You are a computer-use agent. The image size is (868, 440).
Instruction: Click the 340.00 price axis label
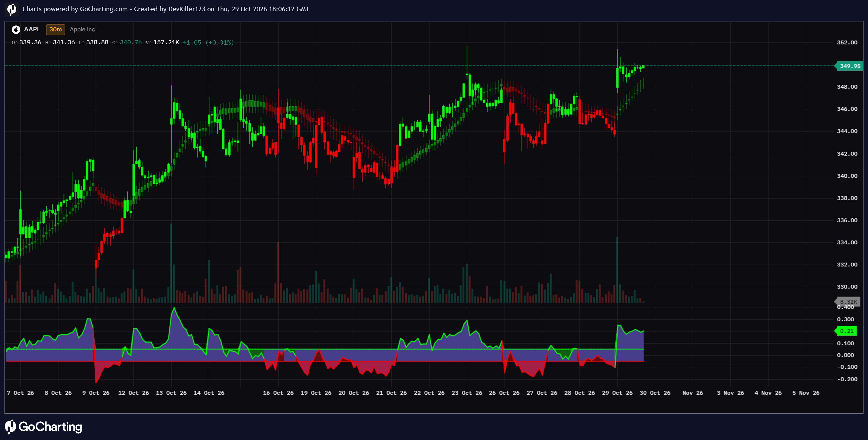tap(847, 176)
